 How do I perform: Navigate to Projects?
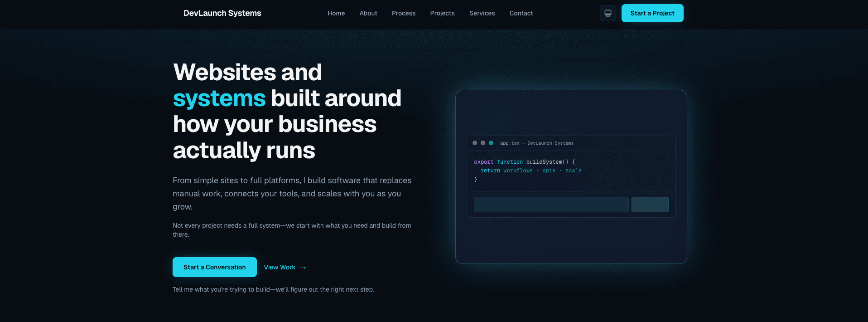[x=442, y=13]
